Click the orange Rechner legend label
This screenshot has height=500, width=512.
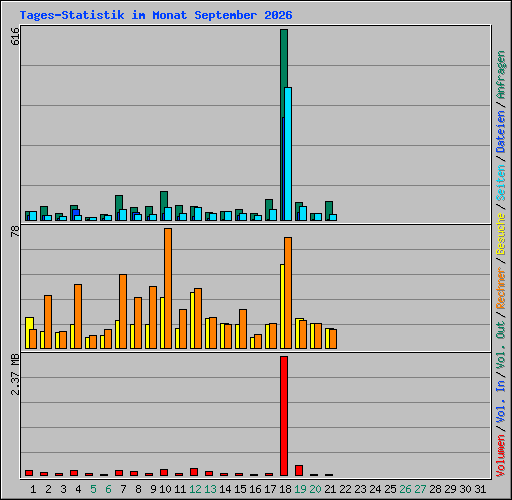coord(501,288)
